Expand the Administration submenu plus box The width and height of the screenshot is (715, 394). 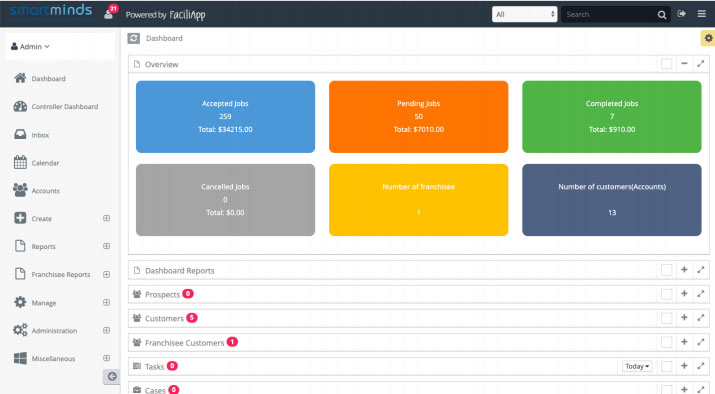coord(107,330)
